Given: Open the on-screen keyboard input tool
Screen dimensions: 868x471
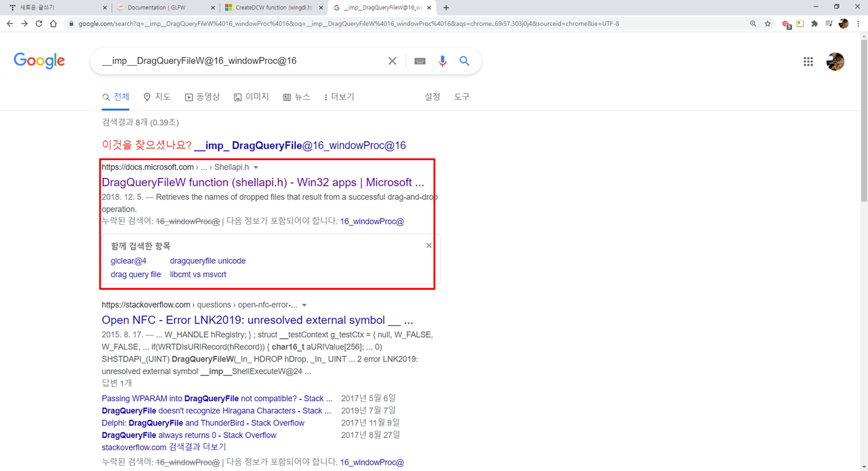Looking at the screenshot, I should click(x=420, y=61).
